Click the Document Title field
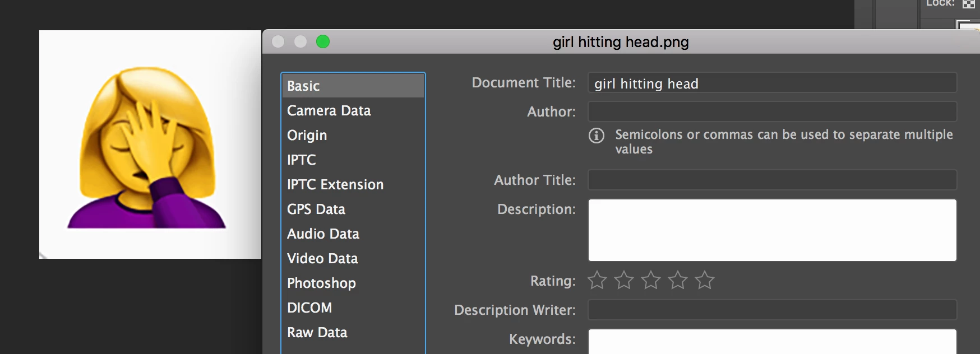Image resolution: width=980 pixels, height=354 pixels. coord(772,83)
